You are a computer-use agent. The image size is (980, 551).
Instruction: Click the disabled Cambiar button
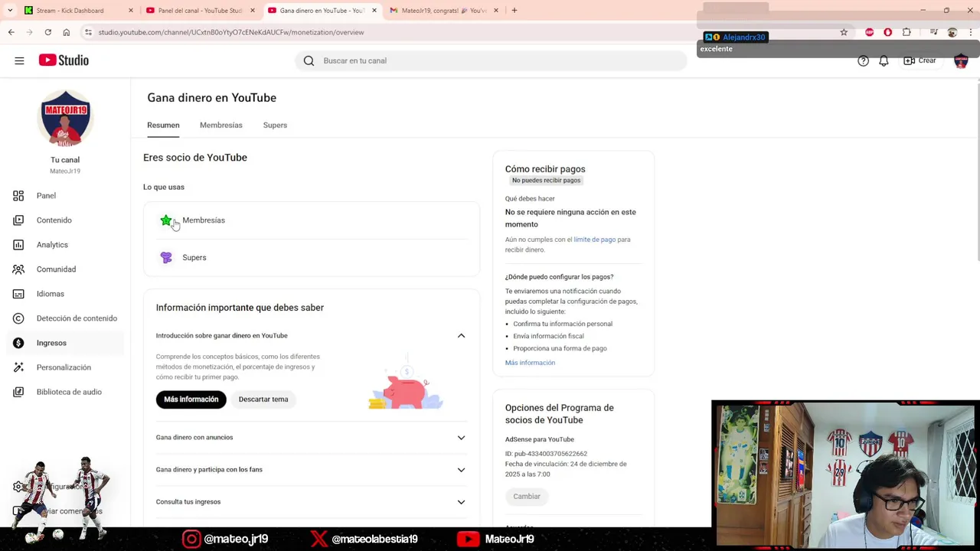point(527,497)
